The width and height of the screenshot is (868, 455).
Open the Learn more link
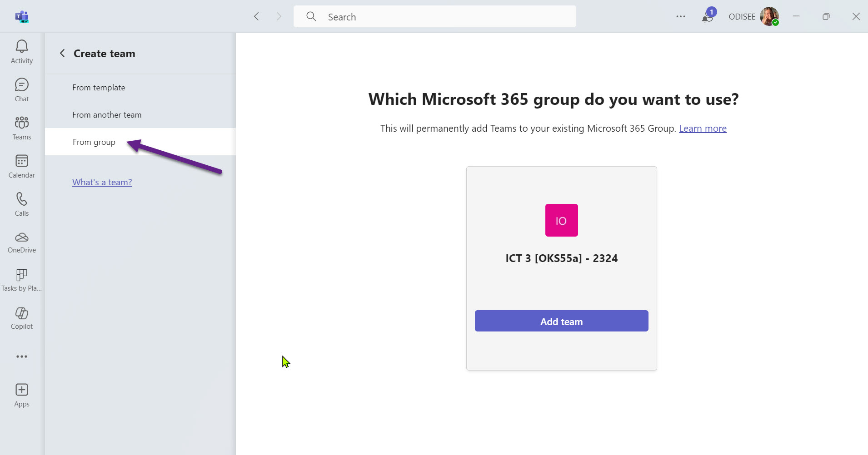tap(703, 129)
